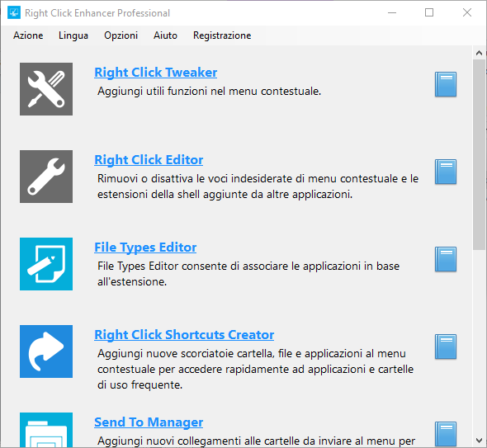Screen dimensions: 487x448
Task: Click the Right Click Shortcuts Creator arrow icon
Action: [x=46, y=351]
